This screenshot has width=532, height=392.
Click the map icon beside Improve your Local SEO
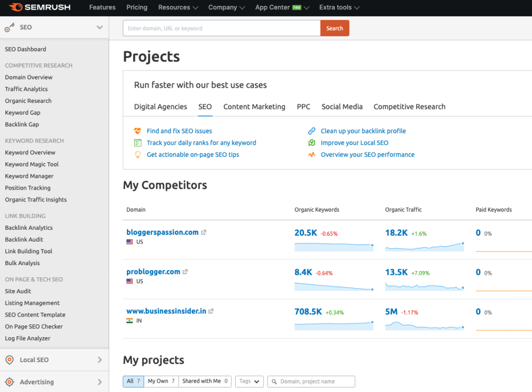tap(312, 143)
